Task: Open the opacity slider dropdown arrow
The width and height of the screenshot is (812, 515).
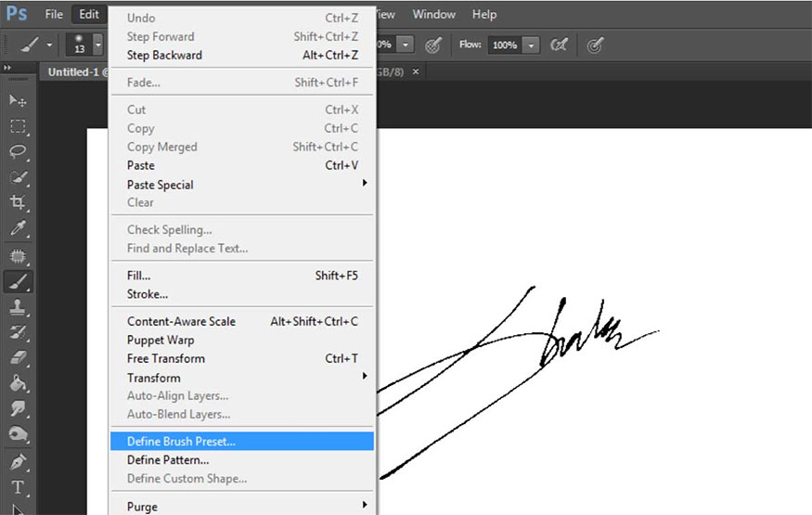Action: click(x=406, y=45)
